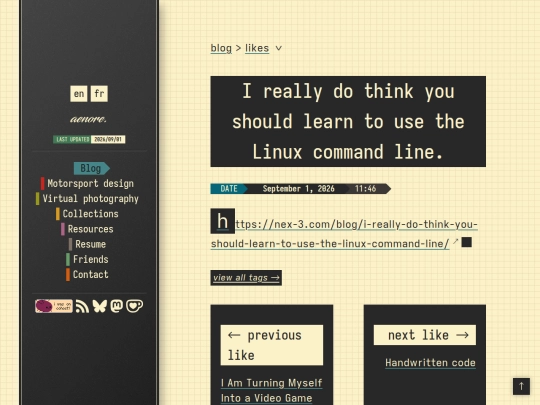
Task: Click the likes breadcrumb link
Action: tap(257, 48)
